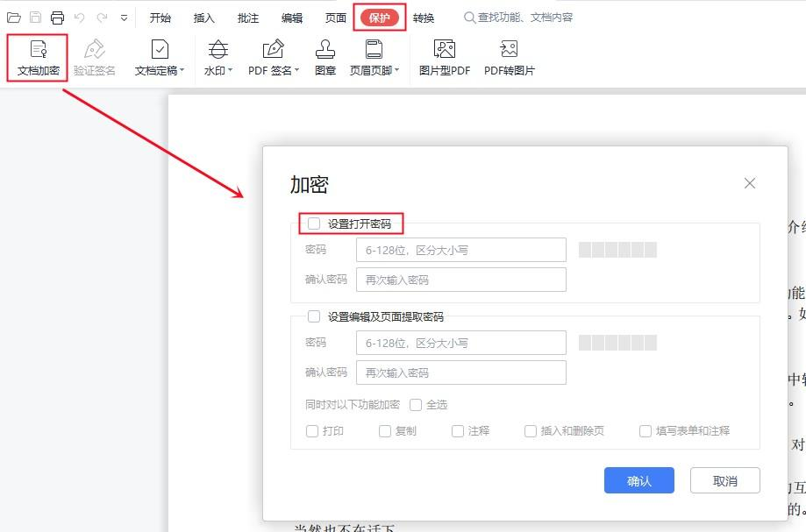Click the 取消 cancel button
806x532 pixels.
click(x=724, y=480)
